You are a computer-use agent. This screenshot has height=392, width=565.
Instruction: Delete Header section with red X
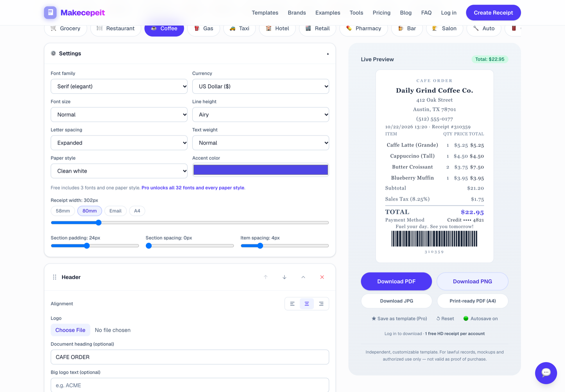pyautogui.click(x=322, y=277)
